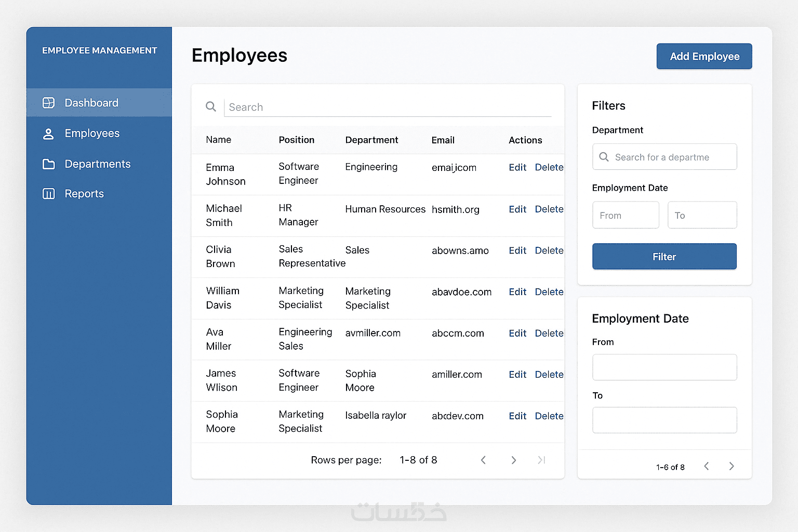
Task: Select the name Clivia Brown
Action: [220, 257]
